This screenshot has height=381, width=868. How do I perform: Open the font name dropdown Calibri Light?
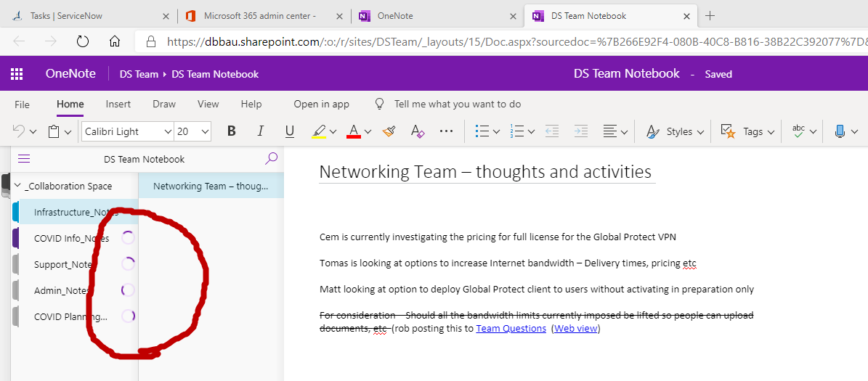click(129, 131)
